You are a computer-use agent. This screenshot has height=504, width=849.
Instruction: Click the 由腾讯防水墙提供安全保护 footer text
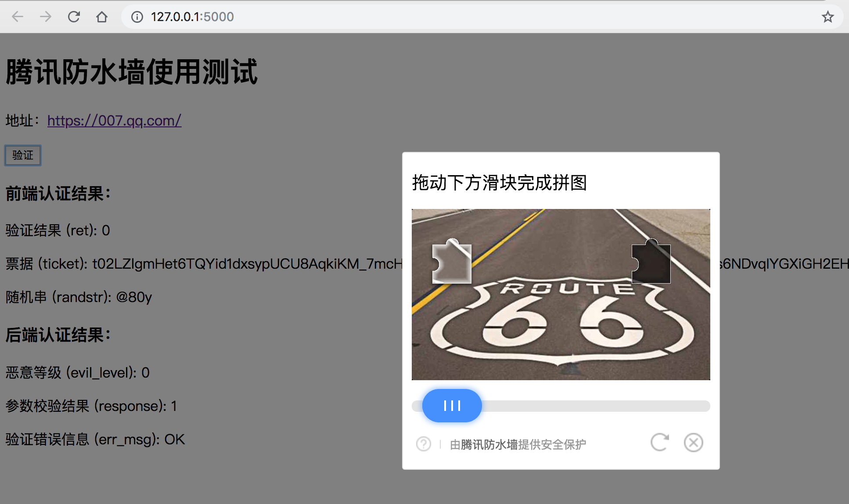tap(518, 445)
